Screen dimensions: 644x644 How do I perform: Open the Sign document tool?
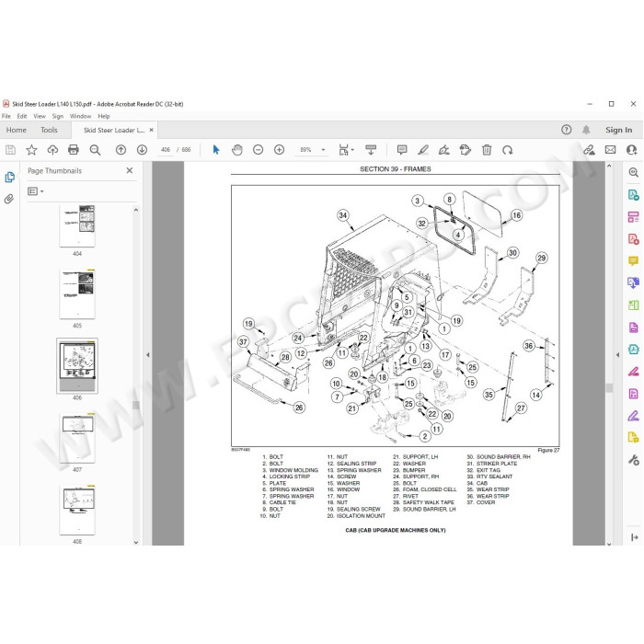[x=444, y=150]
